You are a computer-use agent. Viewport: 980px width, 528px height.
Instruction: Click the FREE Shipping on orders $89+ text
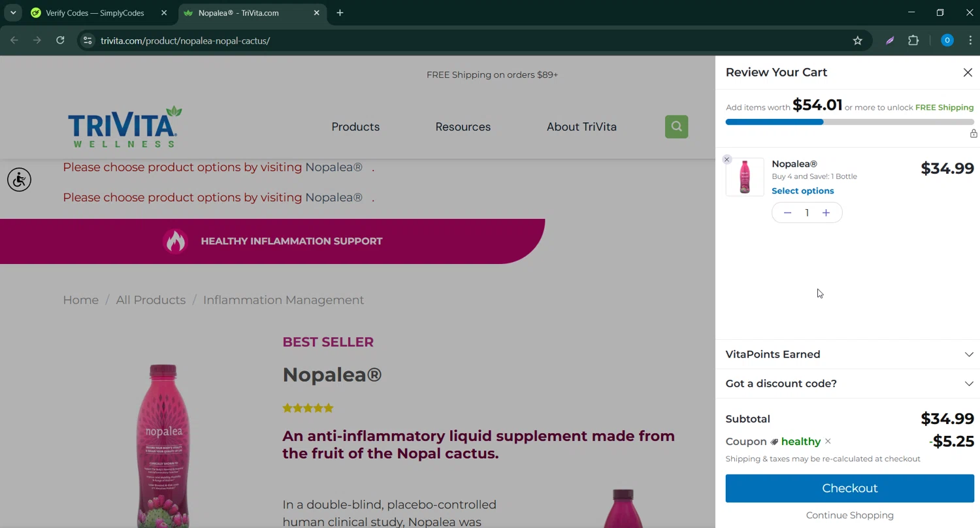coord(492,74)
